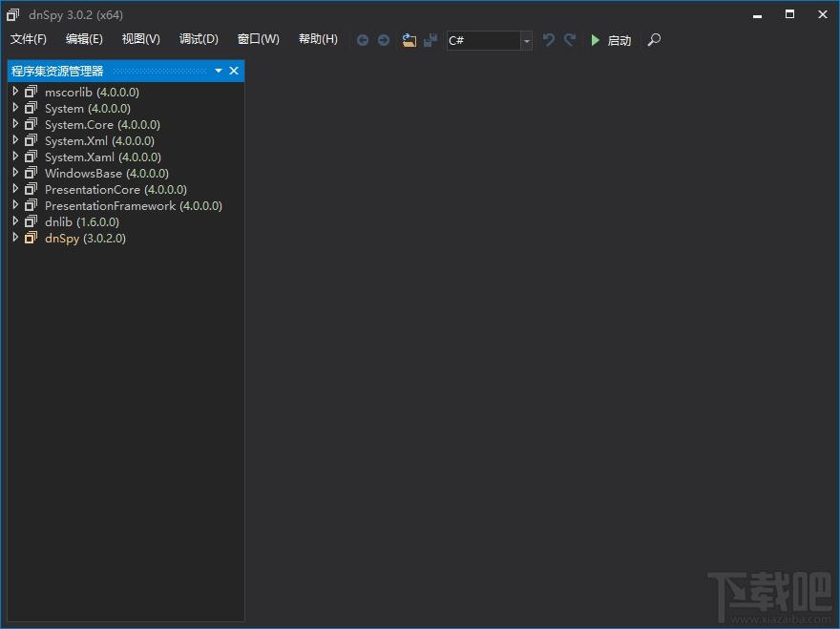Click the System.Core assembly icon

point(31,124)
